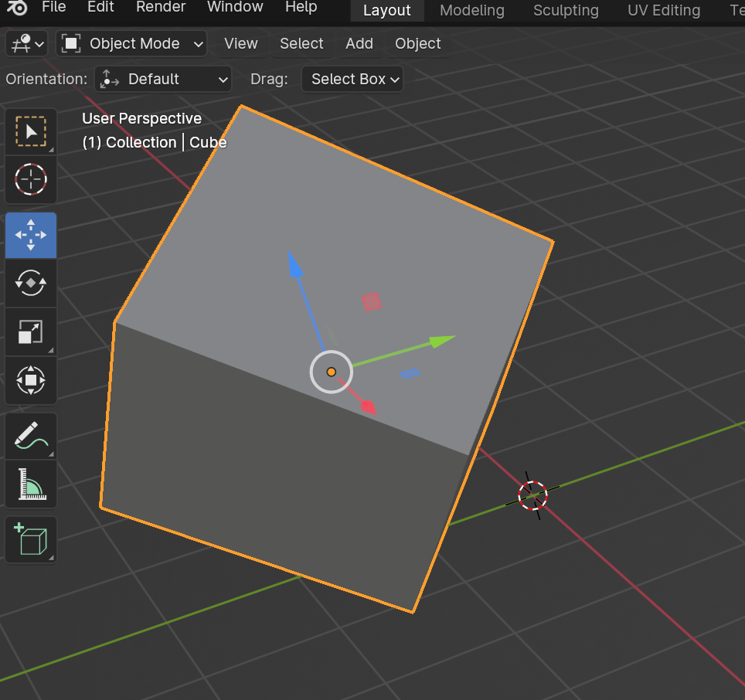Image resolution: width=745 pixels, height=700 pixels.
Task: Choose the Add Cube tool
Action: click(x=31, y=539)
